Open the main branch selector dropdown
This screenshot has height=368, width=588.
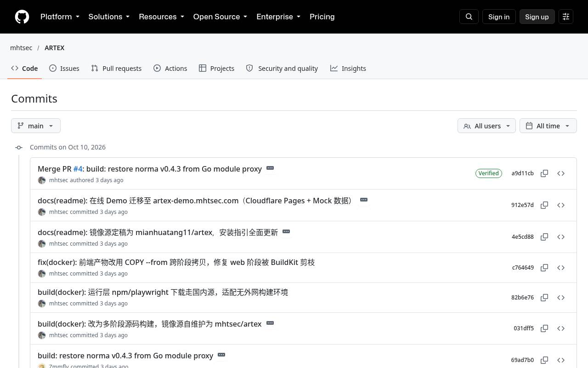(x=36, y=126)
